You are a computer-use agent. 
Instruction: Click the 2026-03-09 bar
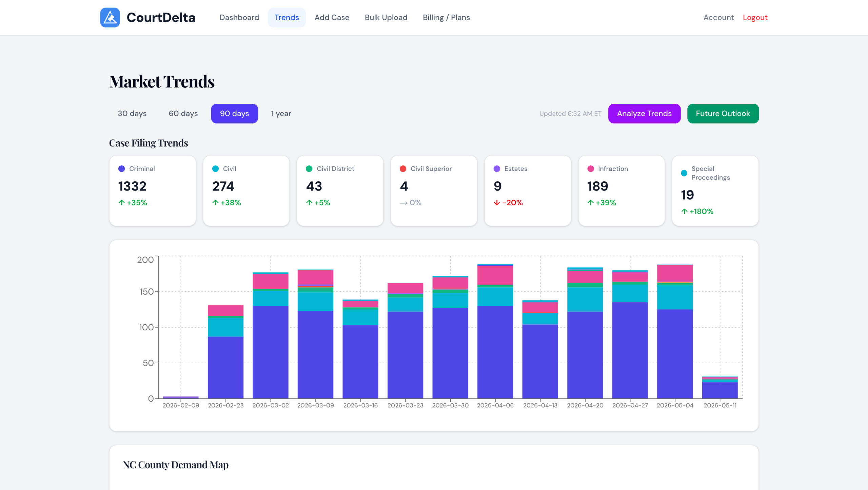tap(315, 334)
